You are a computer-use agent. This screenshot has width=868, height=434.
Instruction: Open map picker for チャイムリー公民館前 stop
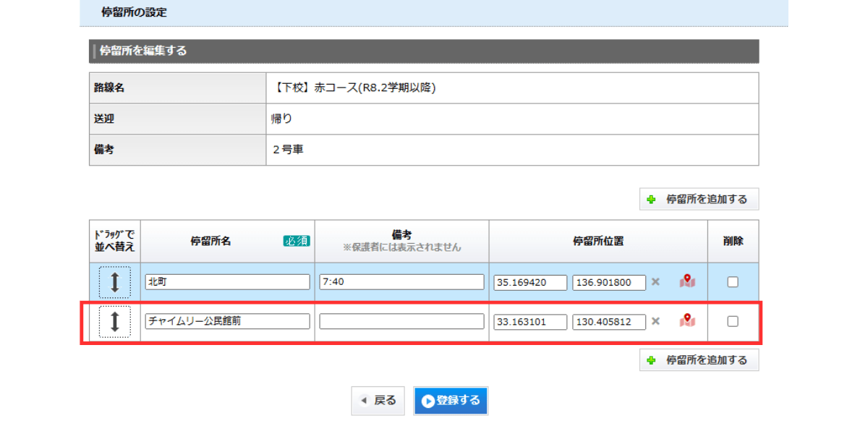687,320
